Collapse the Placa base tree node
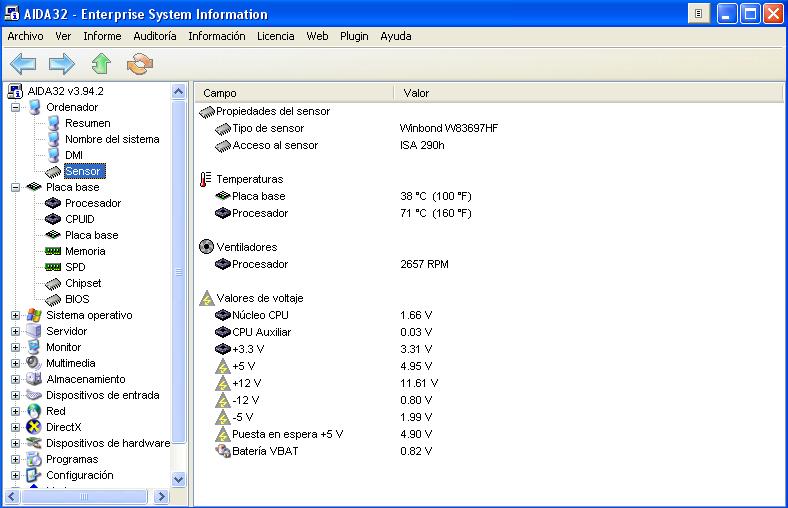This screenshot has width=788, height=508. [16, 187]
